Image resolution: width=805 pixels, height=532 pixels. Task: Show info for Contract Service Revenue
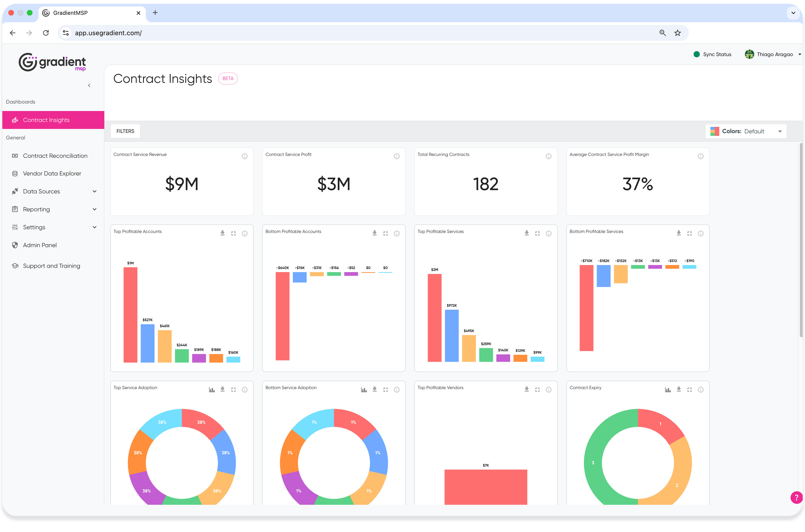pos(244,156)
